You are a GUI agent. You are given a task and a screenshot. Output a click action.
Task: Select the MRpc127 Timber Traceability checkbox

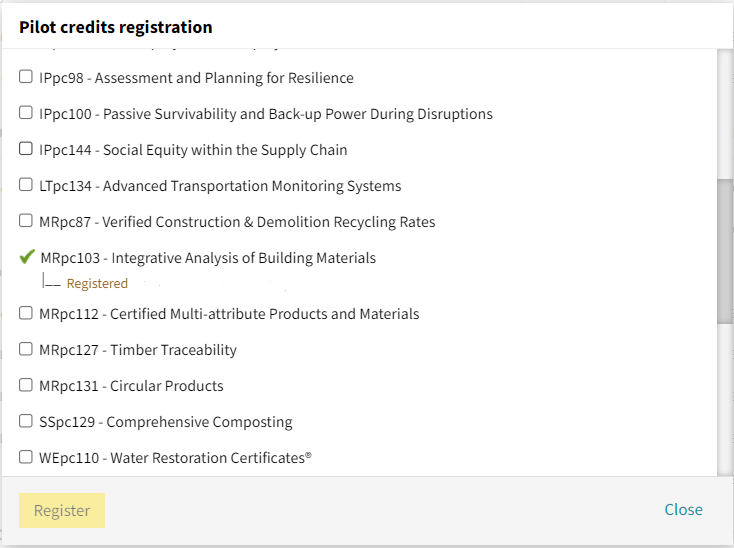pyautogui.click(x=26, y=349)
